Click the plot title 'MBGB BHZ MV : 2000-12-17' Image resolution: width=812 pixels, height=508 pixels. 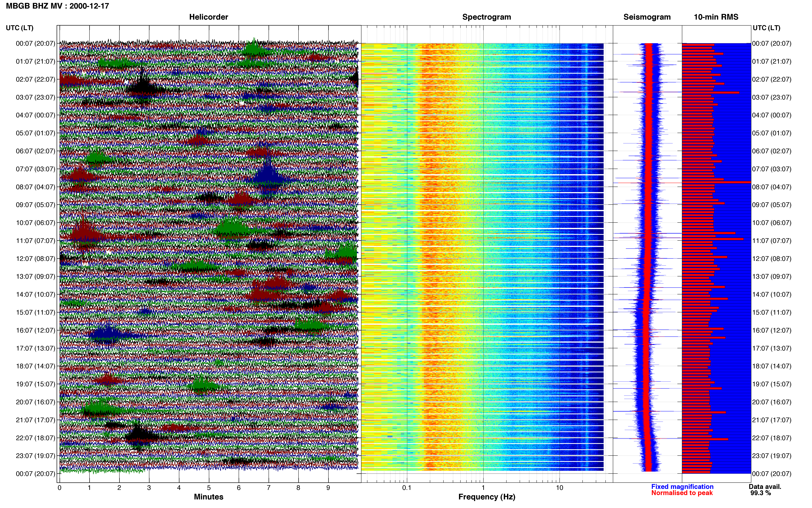pyautogui.click(x=57, y=6)
